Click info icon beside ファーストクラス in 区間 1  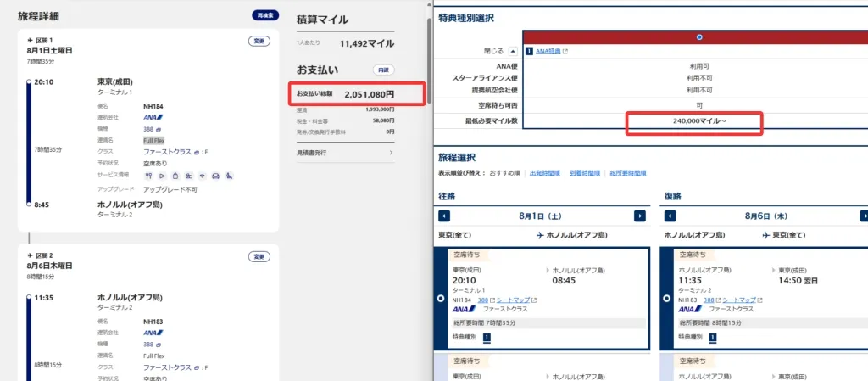coord(197,152)
